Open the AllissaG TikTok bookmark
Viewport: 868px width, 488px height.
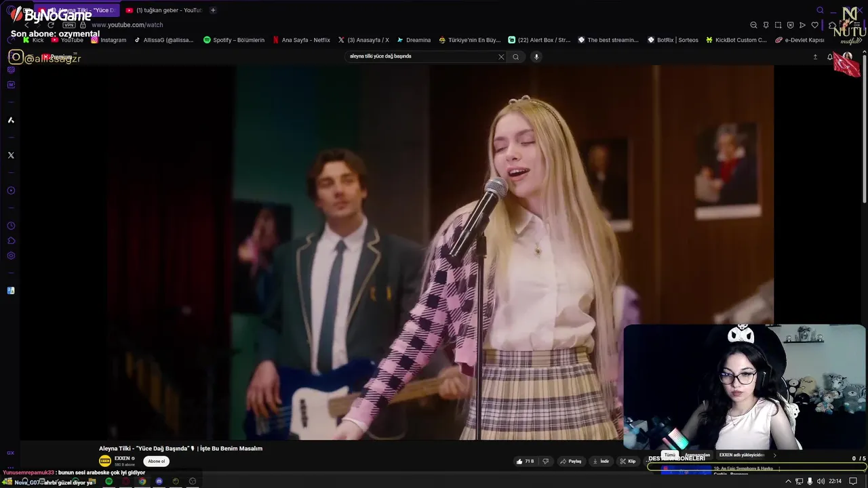[x=163, y=40]
